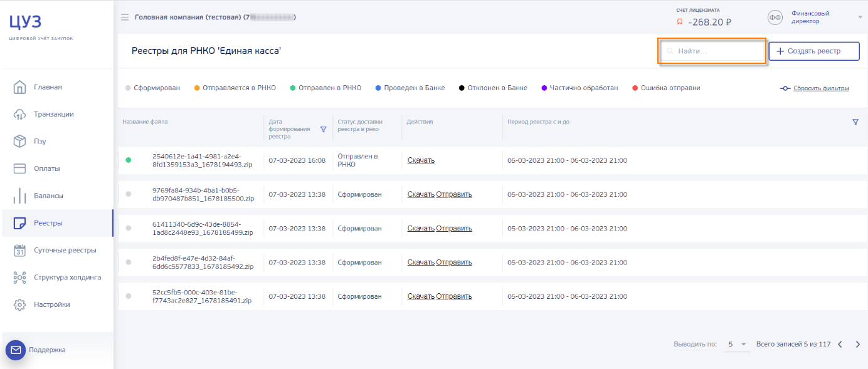Expand the Финансовый директор user dropdown
Viewport: 868px width, 369px height.
pos(860,17)
